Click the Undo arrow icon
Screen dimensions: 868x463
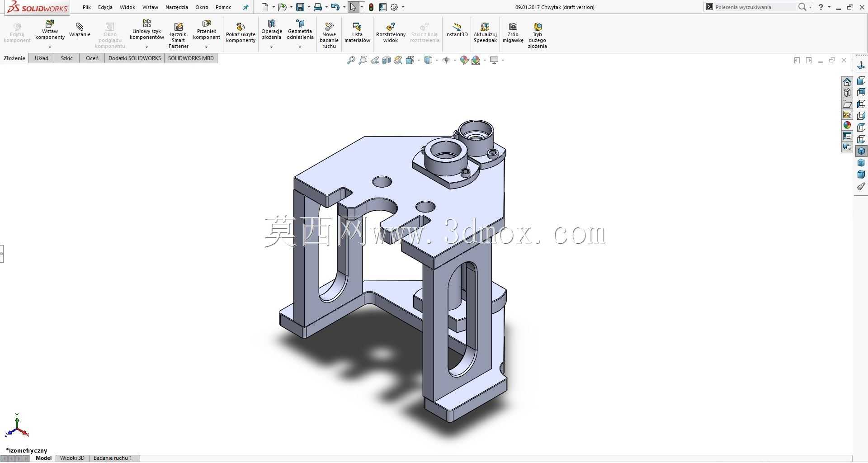(x=335, y=7)
